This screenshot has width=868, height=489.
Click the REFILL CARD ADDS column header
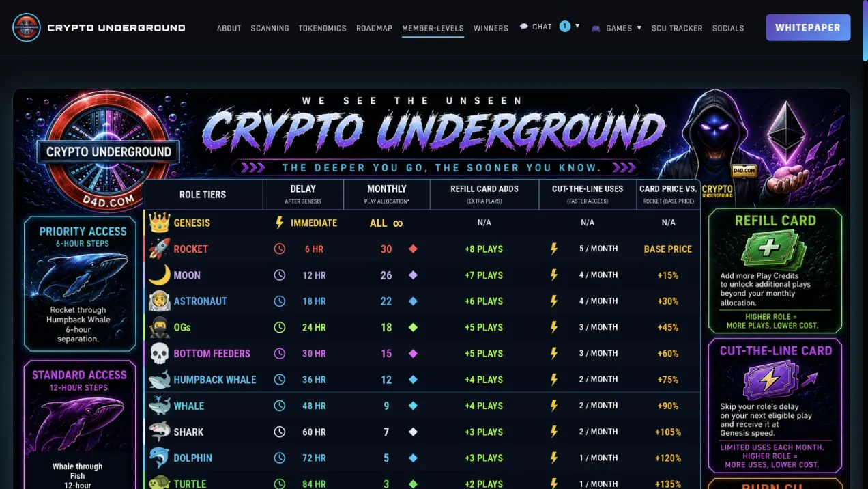484,194
